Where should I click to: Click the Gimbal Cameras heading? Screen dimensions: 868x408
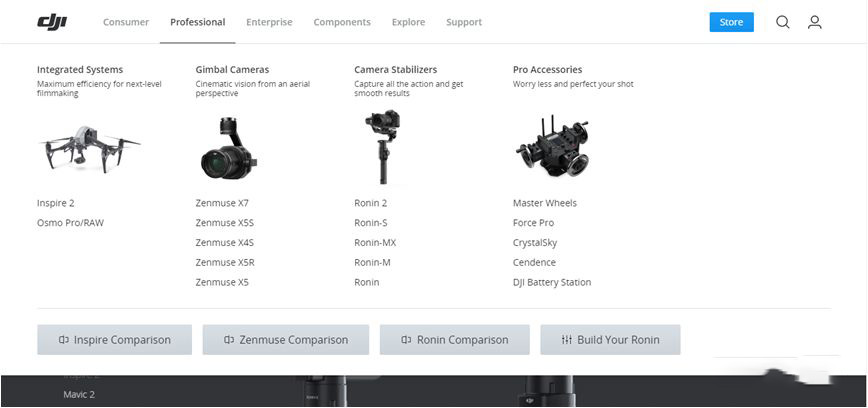coord(232,70)
